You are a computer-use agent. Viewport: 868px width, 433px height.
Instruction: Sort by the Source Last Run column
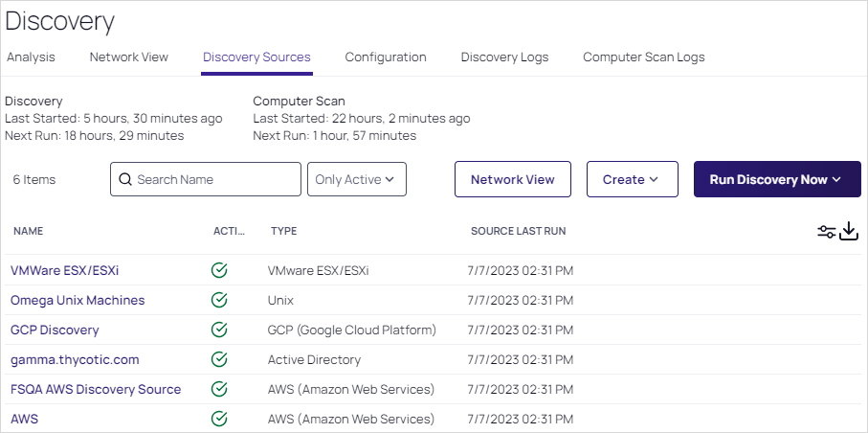pos(518,231)
